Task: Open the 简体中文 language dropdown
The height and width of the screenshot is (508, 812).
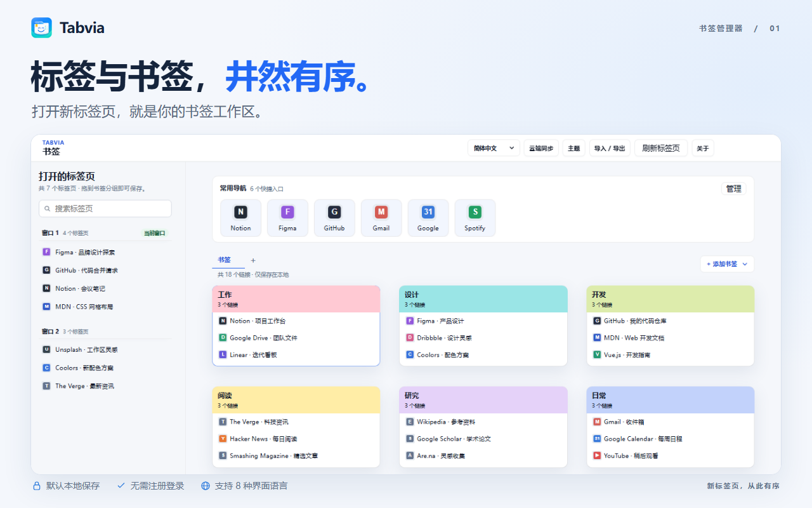Action: coord(494,148)
